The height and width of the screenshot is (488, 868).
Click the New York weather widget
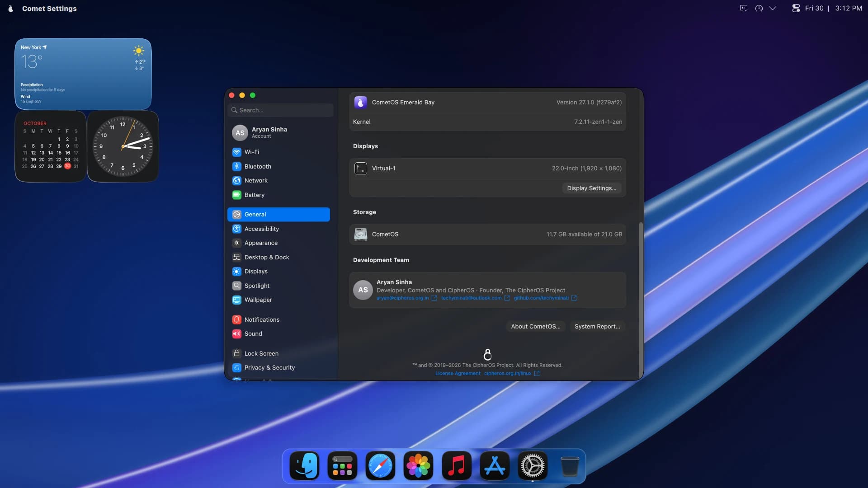(x=83, y=74)
